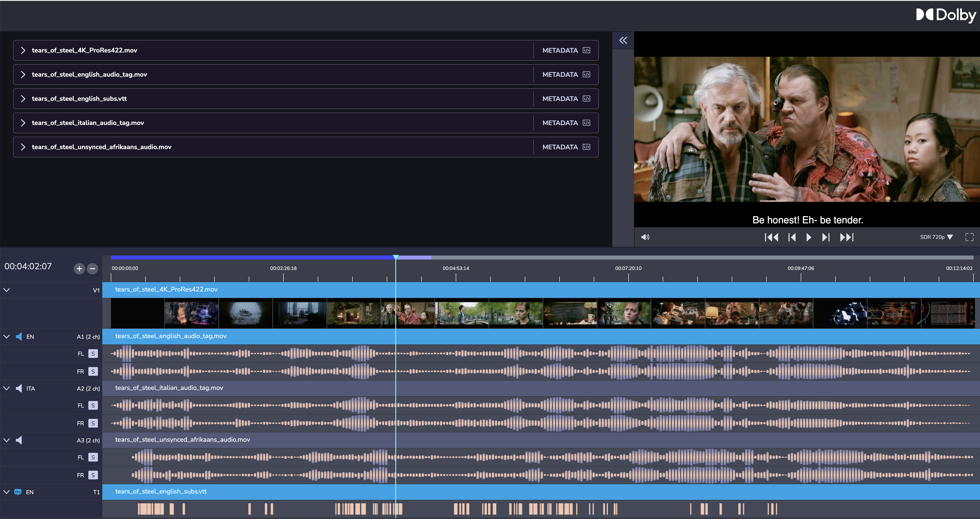The width and height of the screenshot is (980, 519).
Task: Select the tears_of_steel_4K_ProRes422.mov clip on V1
Action: click(x=541, y=290)
